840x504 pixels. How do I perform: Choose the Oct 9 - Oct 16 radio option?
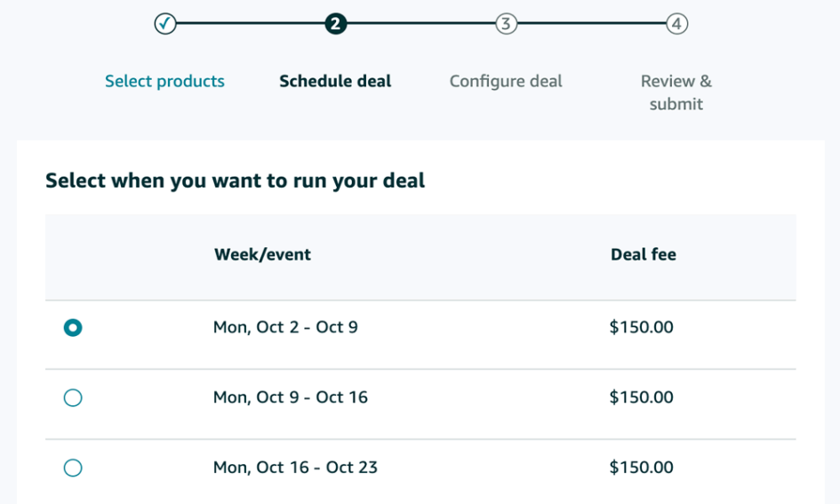point(73,397)
